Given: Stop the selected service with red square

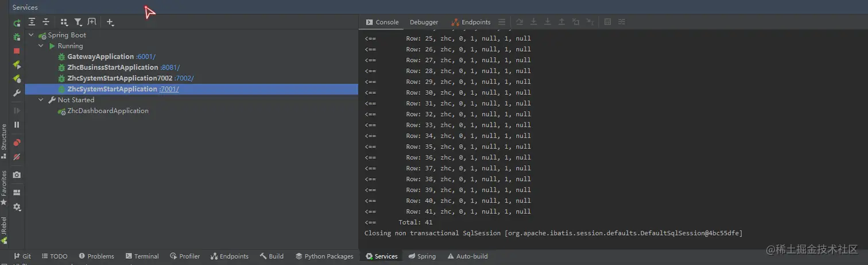Looking at the screenshot, I should coord(17,51).
